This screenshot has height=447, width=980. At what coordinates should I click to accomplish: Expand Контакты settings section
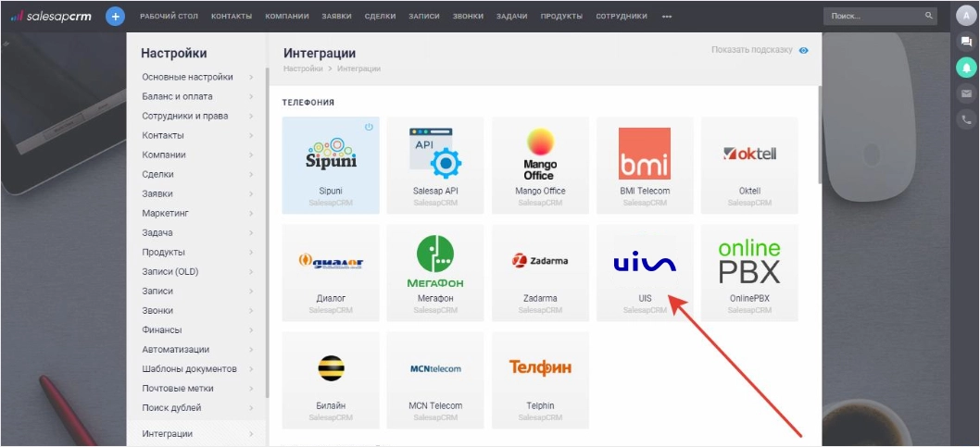pos(197,135)
